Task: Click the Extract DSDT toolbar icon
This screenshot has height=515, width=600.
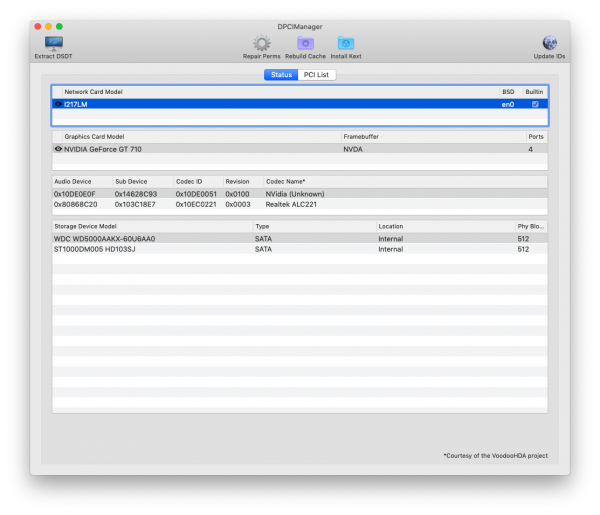Action: (54, 43)
